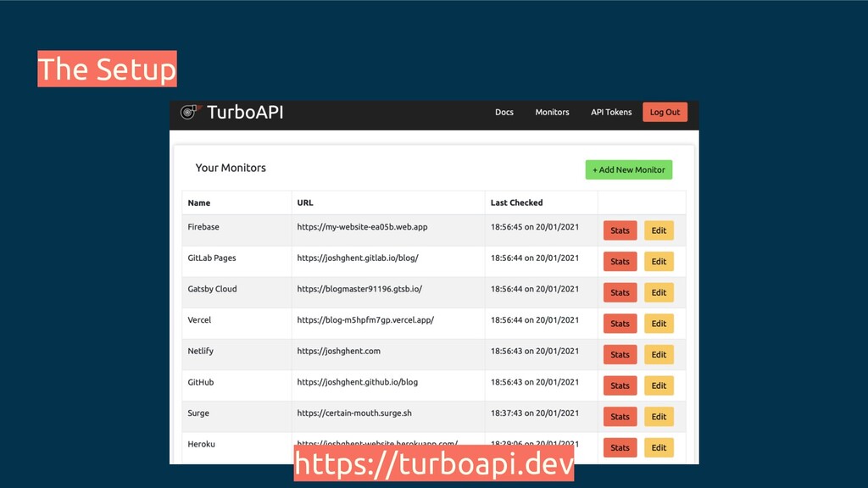
Task: Click the https://turboapi.dev slide caption
Action: pyautogui.click(x=433, y=463)
